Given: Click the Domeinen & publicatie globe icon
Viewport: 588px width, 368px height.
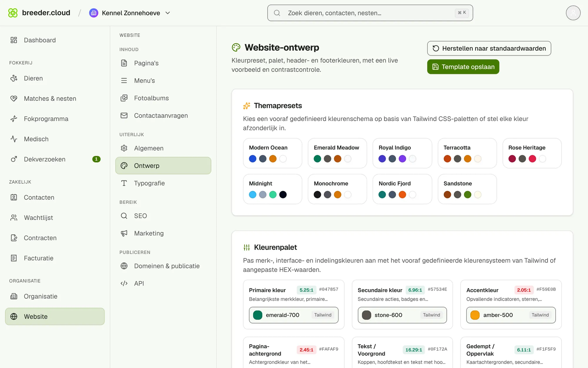Looking at the screenshot, I should pyautogui.click(x=124, y=266).
